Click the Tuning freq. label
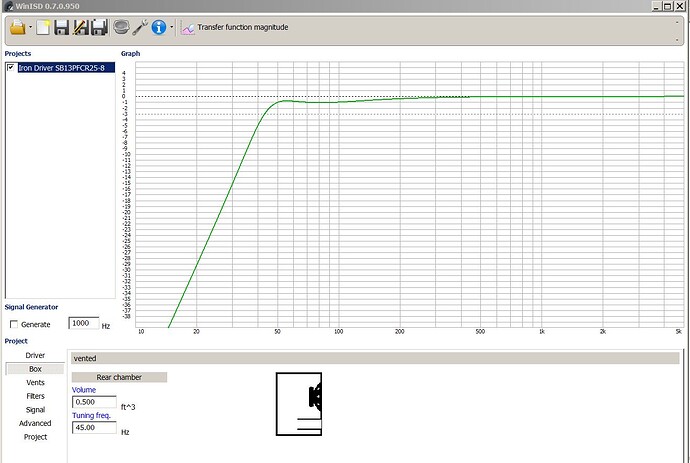 (x=91, y=415)
